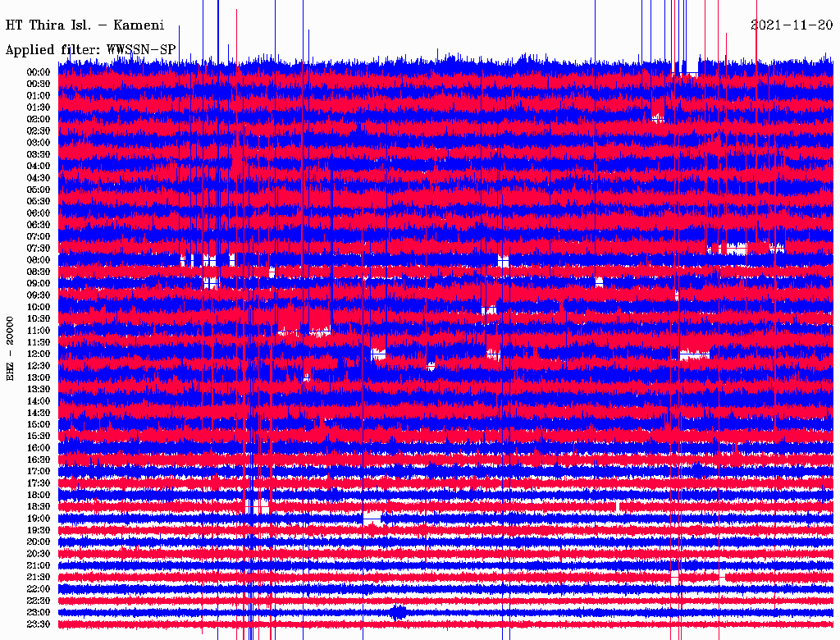This screenshot has width=840, height=640.
Task: Select the 09:30 time label
Action: tap(38, 295)
